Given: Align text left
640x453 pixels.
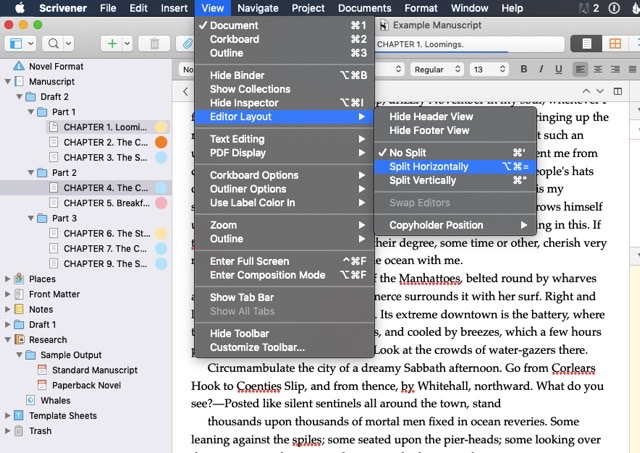Looking at the screenshot, I should pos(580,69).
